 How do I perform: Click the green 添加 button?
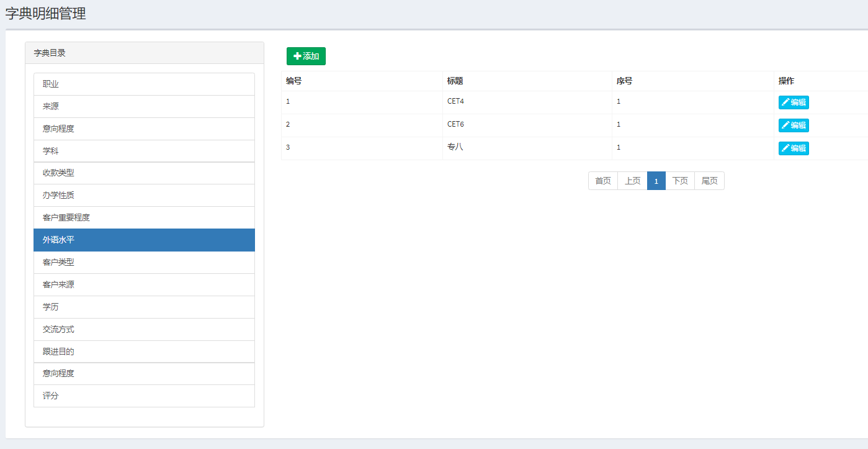point(306,56)
